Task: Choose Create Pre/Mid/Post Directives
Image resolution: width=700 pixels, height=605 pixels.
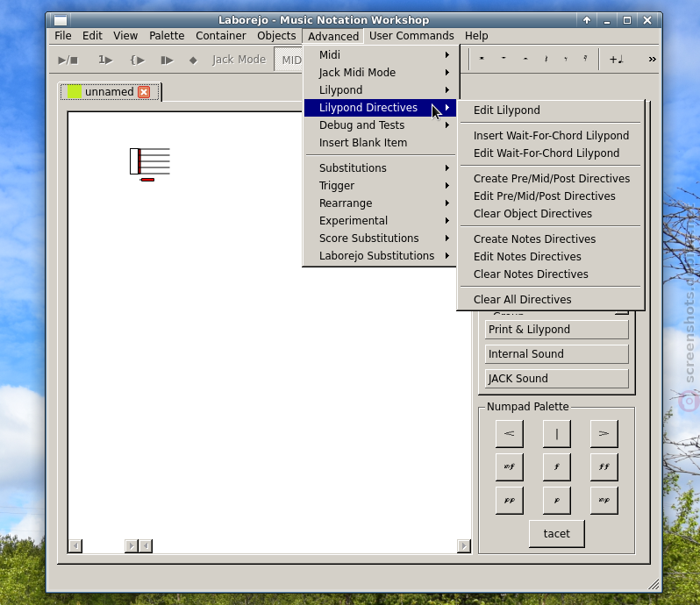Action: pyautogui.click(x=551, y=179)
